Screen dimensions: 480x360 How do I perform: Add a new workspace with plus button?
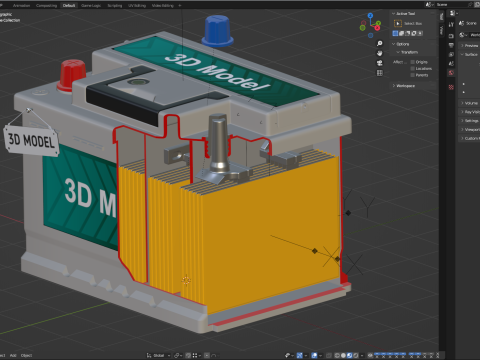click(180, 5)
